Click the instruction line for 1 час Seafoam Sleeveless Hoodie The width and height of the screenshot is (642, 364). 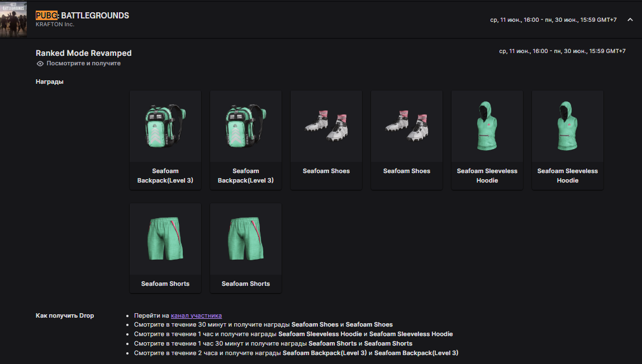click(x=293, y=334)
